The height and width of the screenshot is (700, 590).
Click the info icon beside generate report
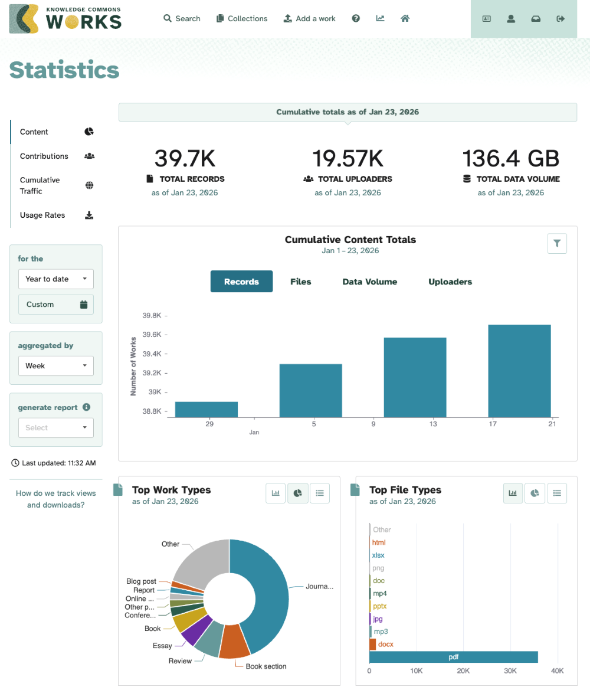coord(86,407)
